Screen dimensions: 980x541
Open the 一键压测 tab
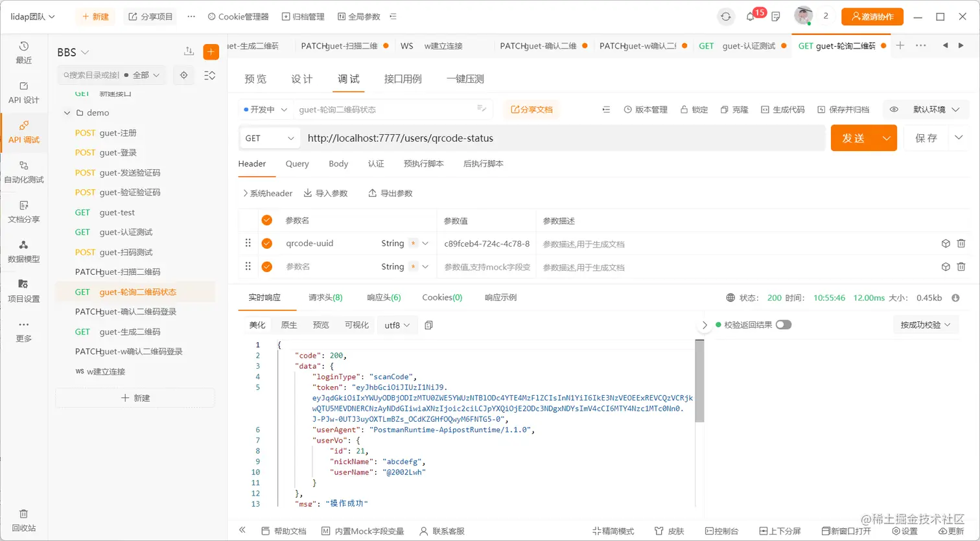pos(465,79)
